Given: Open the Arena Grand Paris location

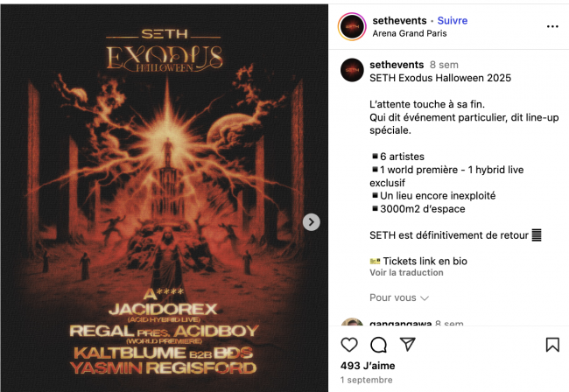Looking at the screenshot, I should 410,33.
